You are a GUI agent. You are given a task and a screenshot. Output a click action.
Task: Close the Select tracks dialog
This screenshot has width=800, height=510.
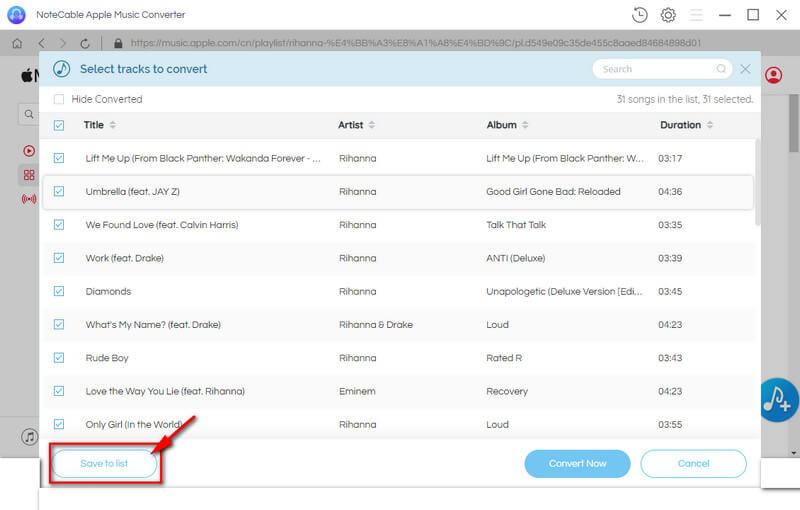pos(745,69)
